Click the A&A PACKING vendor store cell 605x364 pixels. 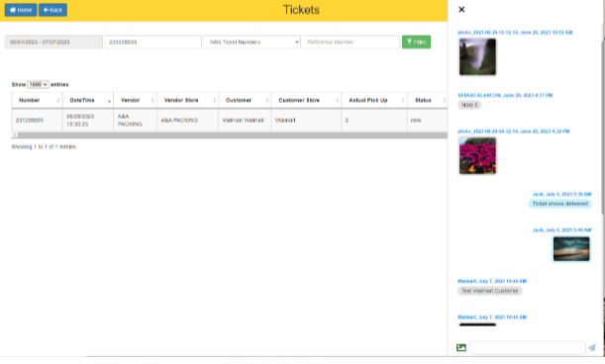pyautogui.click(x=187, y=121)
